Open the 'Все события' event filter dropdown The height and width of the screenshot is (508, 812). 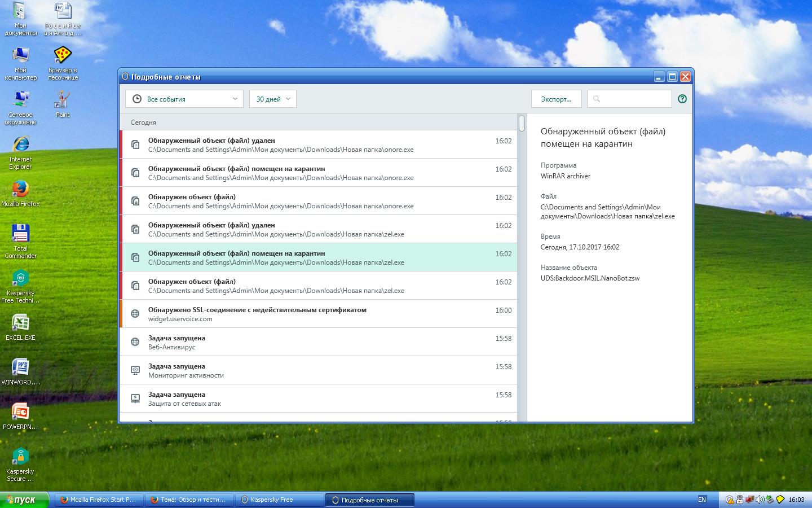pos(184,99)
